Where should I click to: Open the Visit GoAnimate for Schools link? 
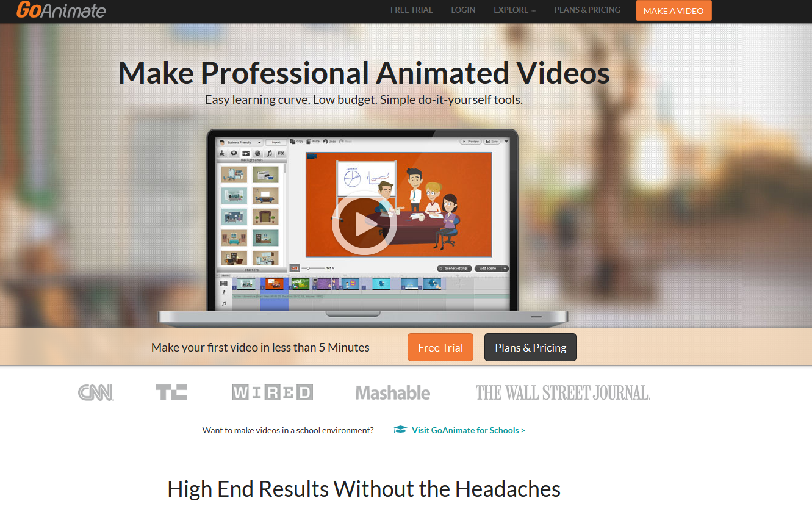(x=468, y=430)
